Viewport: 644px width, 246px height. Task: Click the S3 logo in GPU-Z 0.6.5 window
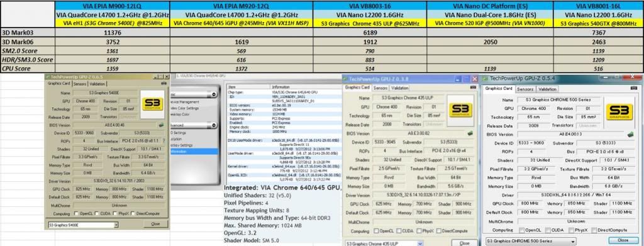(152, 104)
